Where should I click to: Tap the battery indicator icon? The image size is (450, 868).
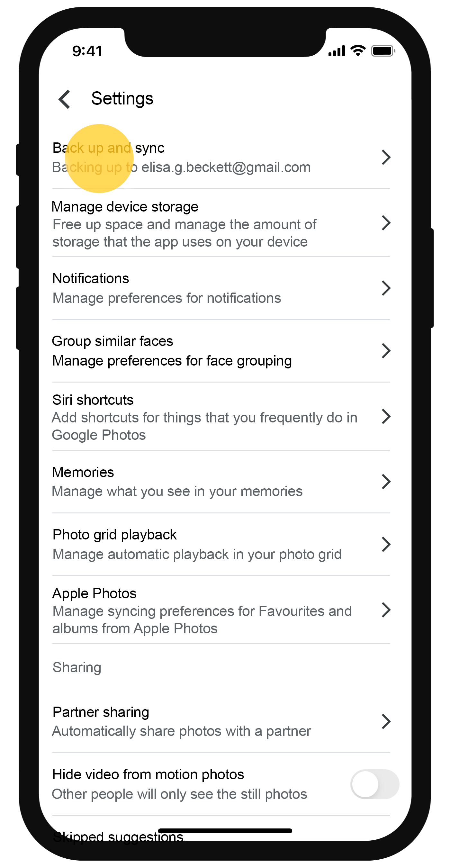(x=383, y=51)
